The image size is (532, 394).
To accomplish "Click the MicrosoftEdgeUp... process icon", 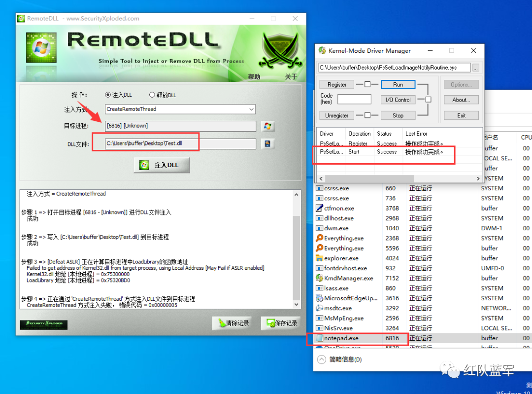I will (319, 298).
